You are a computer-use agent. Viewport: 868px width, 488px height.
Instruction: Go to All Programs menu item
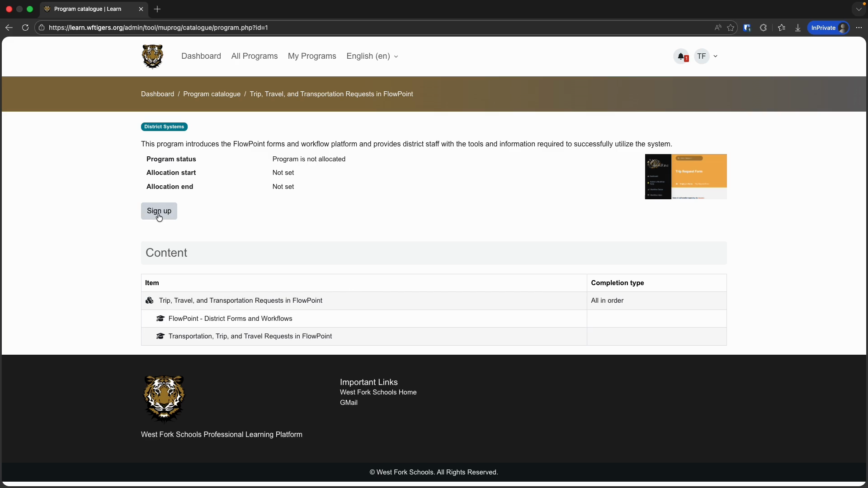(254, 56)
